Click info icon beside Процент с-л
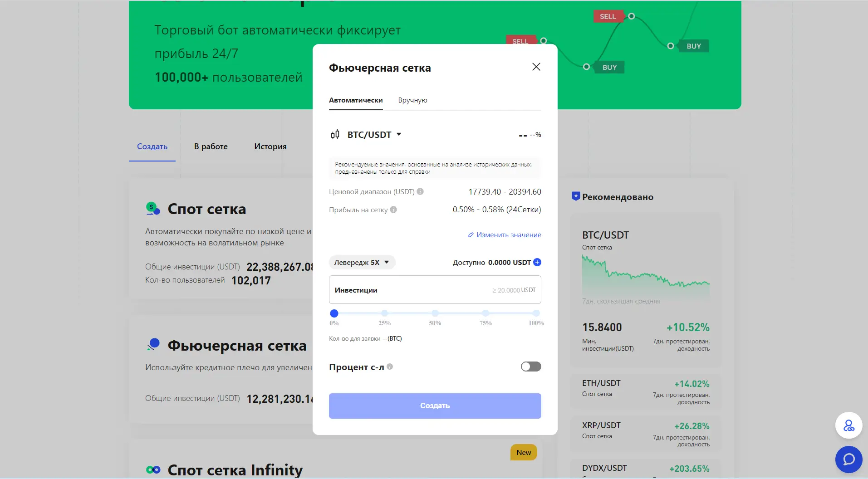This screenshot has height=479, width=868. pos(390,367)
